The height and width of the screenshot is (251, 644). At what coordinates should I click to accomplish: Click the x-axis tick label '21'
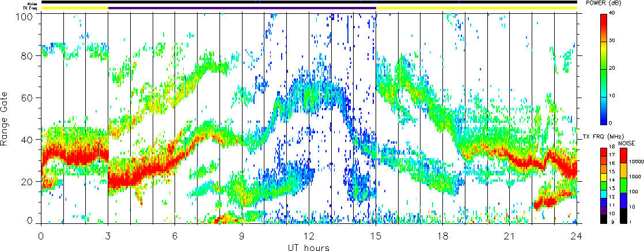510,237
